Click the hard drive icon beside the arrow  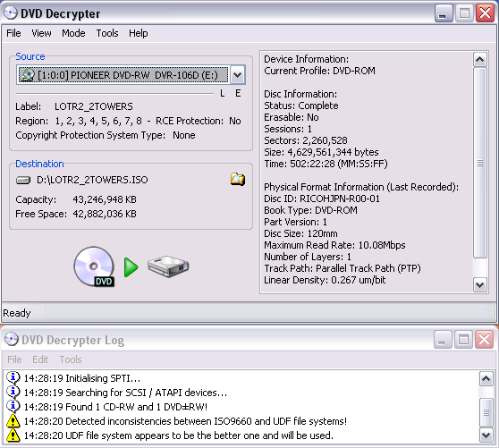(168, 266)
